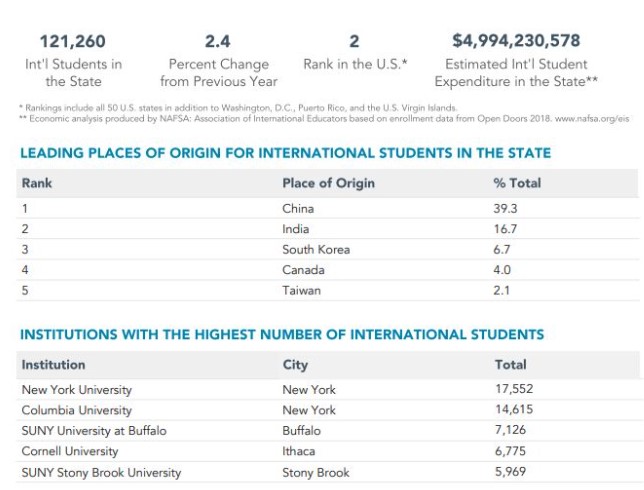Click the $4,994,230,578 expenditure figure
Screen dimensions: 644x490
pos(516,41)
